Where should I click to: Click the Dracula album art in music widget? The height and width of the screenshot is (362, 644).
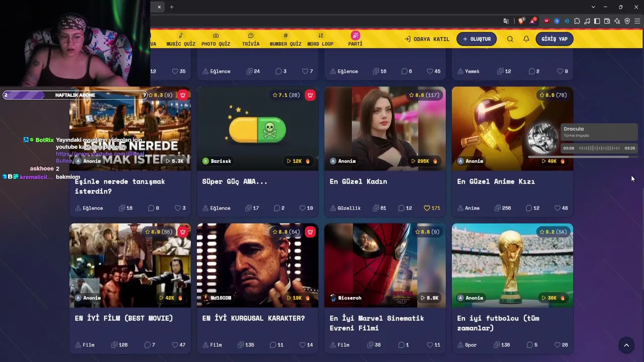(543, 138)
